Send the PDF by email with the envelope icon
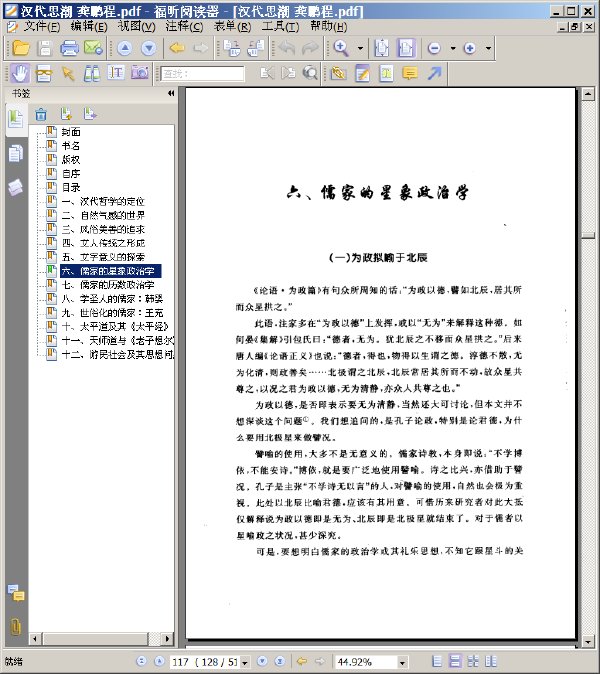600x674 pixels. (93, 48)
